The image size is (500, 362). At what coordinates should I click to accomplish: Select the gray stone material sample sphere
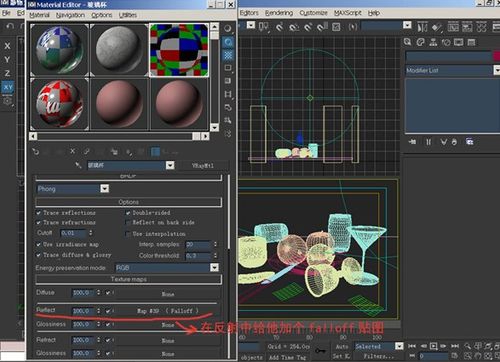(119, 50)
